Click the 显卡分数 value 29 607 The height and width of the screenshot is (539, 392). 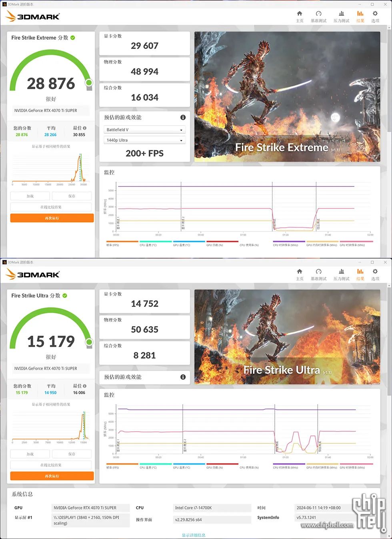[145, 46]
